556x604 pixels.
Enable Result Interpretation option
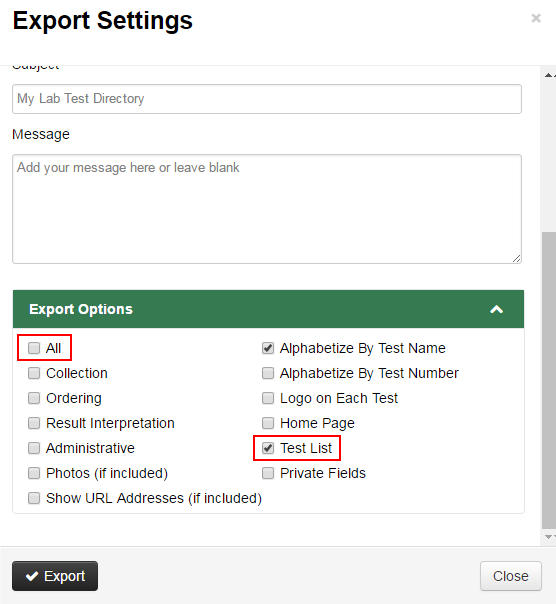click(x=34, y=423)
